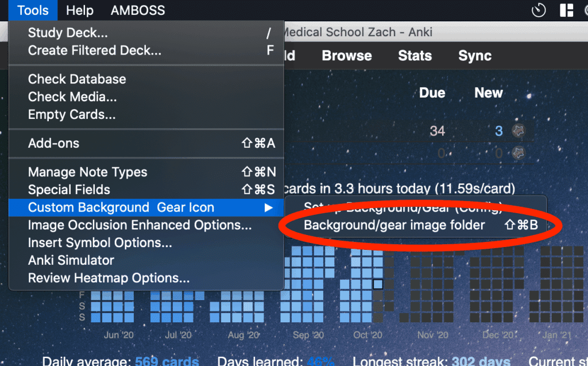Open Manage Note Types
This screenshot has width=588, height=366.
tap(146, 172)
